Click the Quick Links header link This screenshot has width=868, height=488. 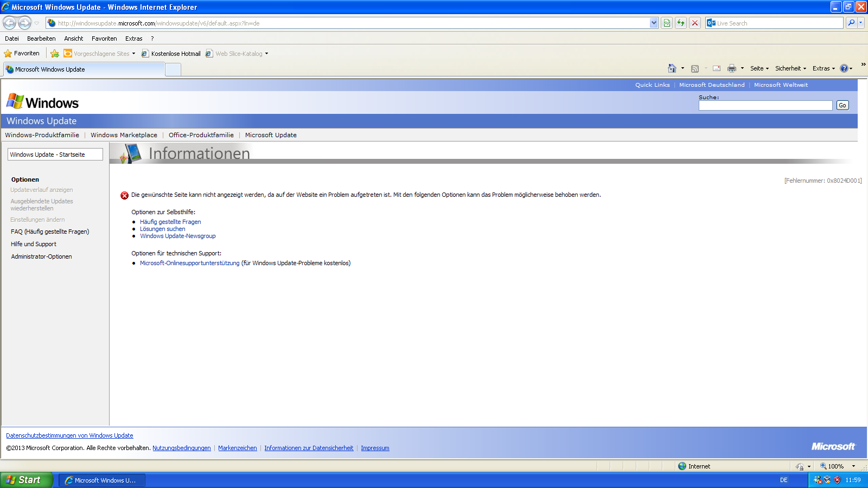[x=653, y=85]
